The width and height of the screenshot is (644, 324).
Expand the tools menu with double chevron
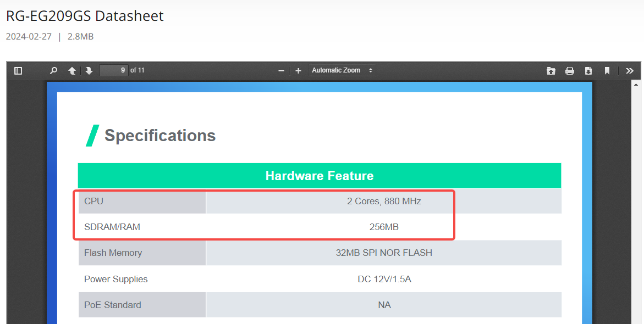[630, 70]
